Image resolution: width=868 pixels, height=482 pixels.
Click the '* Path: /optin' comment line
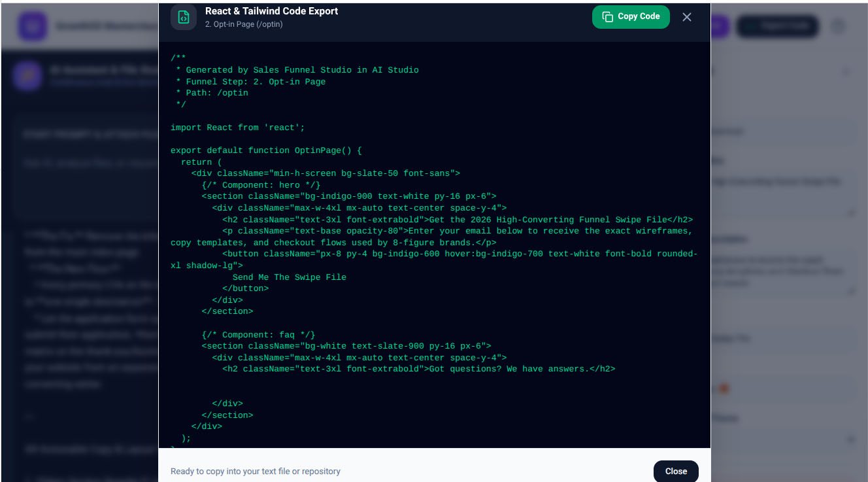pos(212,93)
